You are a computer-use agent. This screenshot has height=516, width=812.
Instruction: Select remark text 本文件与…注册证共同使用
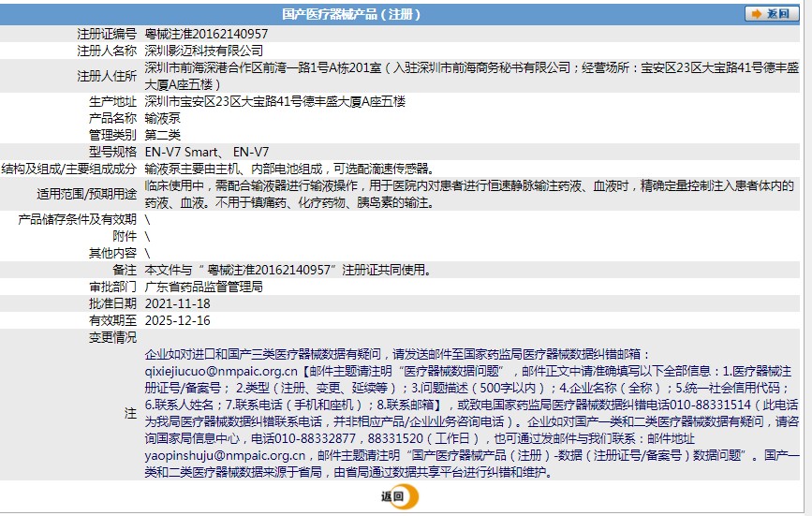[288, 270]
